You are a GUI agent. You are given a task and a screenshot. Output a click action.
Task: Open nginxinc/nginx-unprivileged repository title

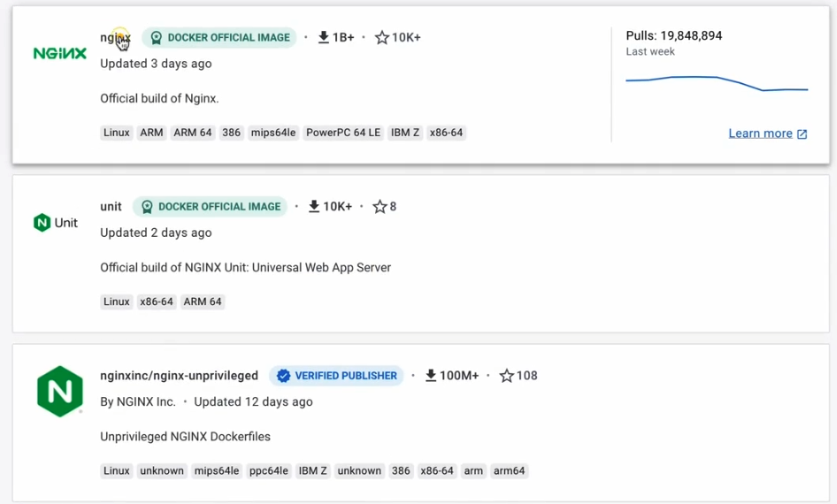click(180, 376)
